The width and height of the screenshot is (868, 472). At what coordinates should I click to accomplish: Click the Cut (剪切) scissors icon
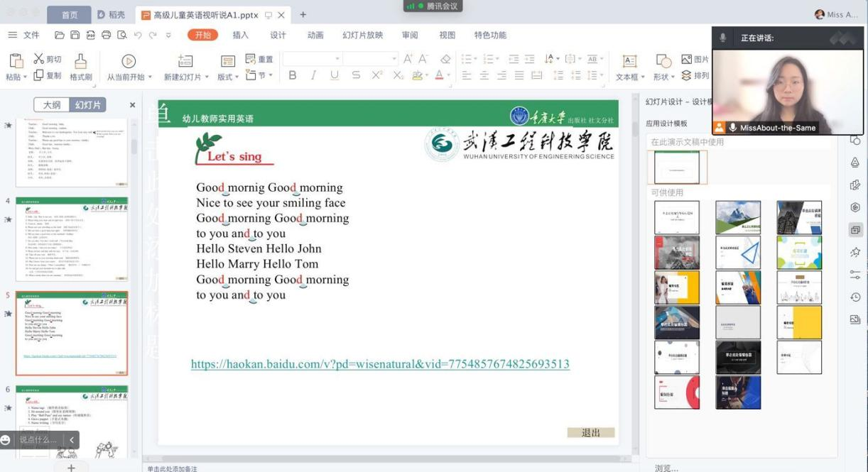click(x=39, y=59)
